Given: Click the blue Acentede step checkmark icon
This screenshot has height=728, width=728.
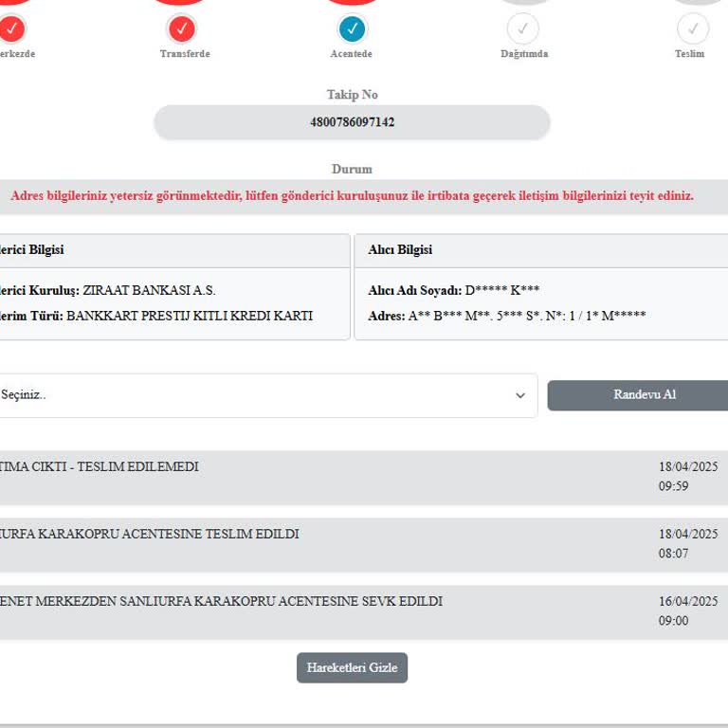Looking at the screenshot, I should [353, 28].
